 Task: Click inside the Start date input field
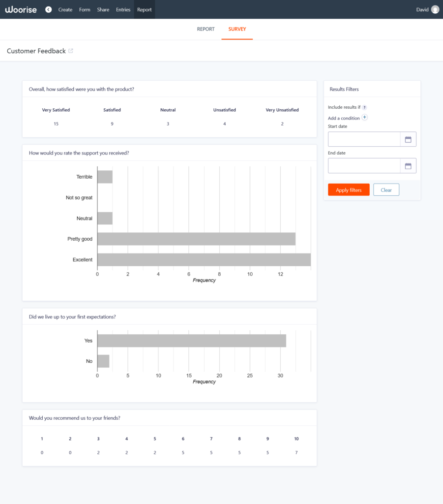point(364,139)
